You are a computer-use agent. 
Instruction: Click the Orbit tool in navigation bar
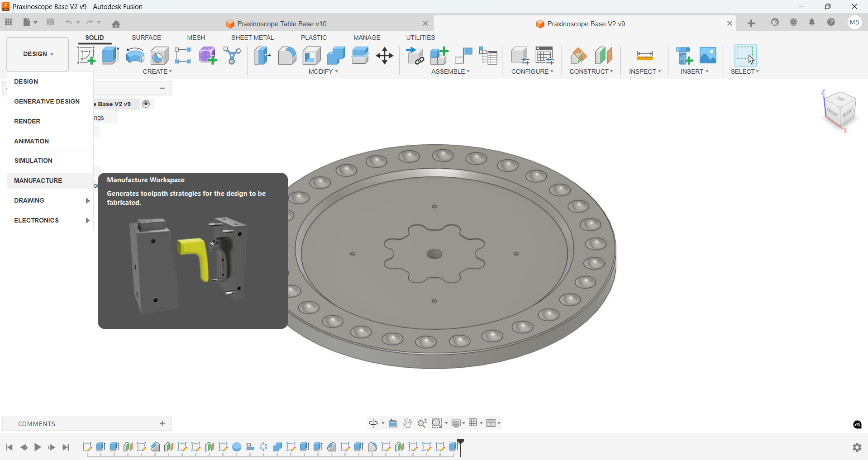[x=373, y=423]
